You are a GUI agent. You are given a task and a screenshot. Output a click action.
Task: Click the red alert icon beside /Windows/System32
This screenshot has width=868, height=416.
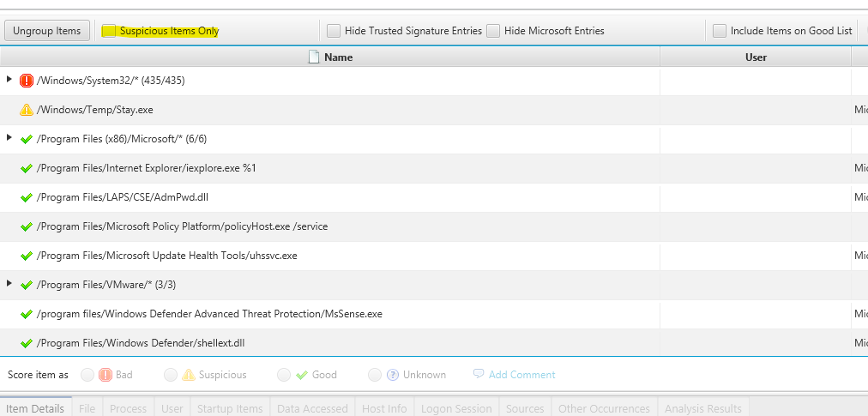[x=27, y=81]
